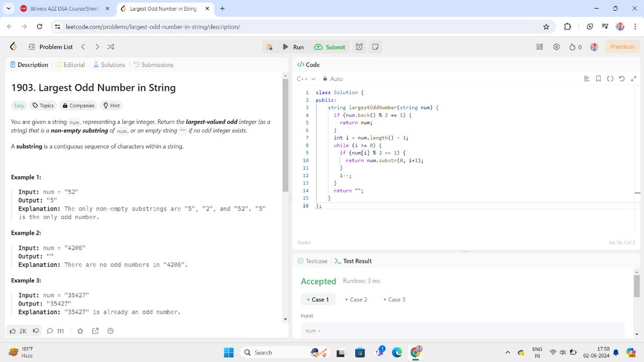Open the C++ language dropdown
The image size is (644, 362).
pos(306,79)
